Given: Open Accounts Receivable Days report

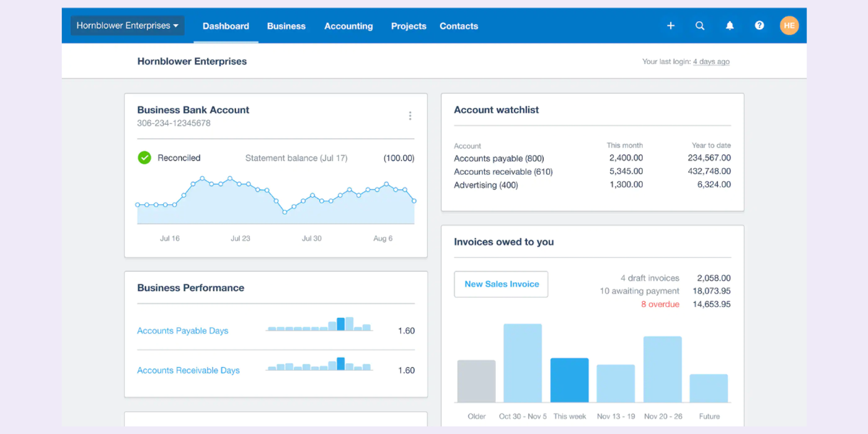Looking at the screenshot, I should click(188, 370).
